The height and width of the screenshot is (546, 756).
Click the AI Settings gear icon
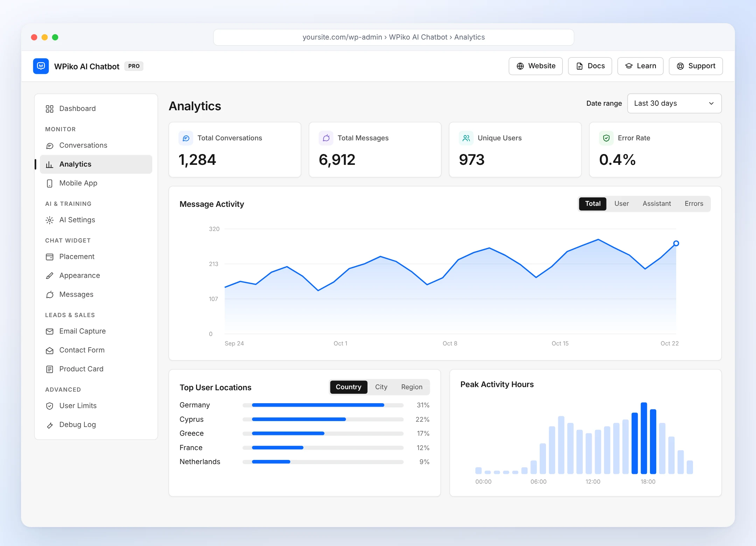50,220
